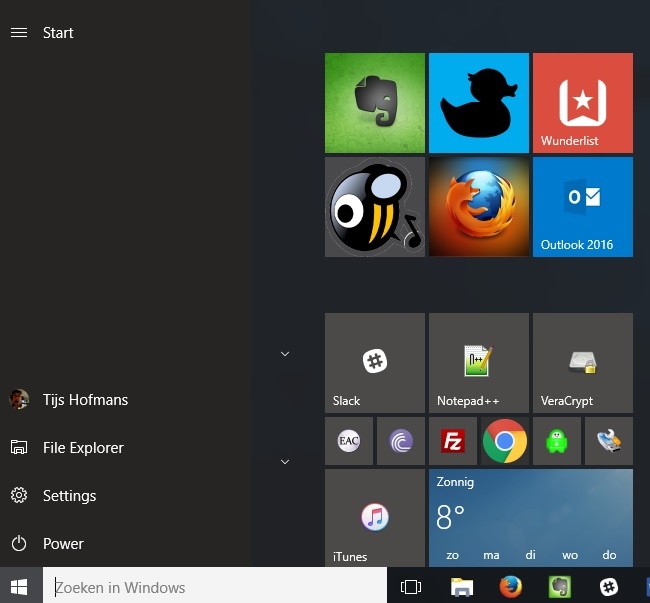Open the Power options
This screenshot has height=603, width=650.
(x=124, y=543)
